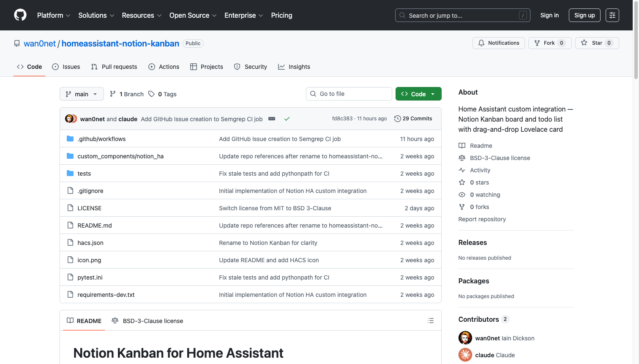The image size is (639, 364).
Task: Click the green check CI status icon
Action: pyautogui.click(x=287, y=119)
